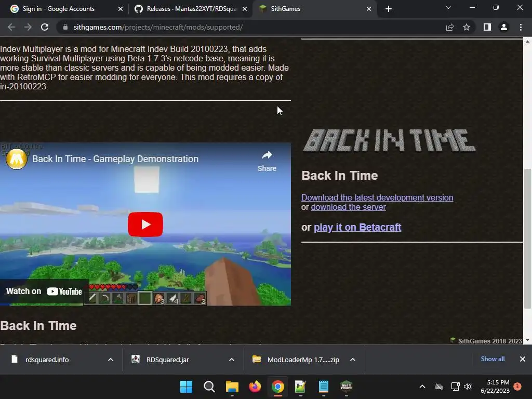The width and height of the screenshot is (532, 399).
Task: Open volume control tray icon
Action: (468, 387)
